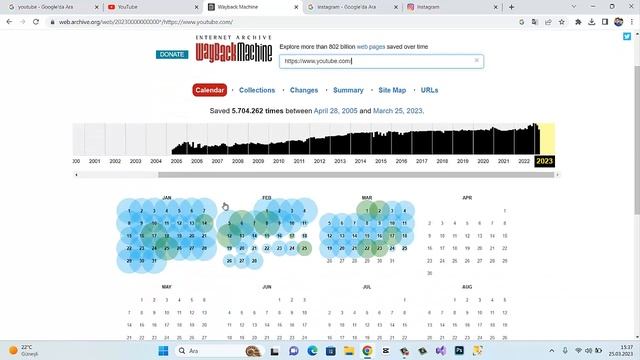Open March 17 snapshot in calendar
Viewport: 640px width, 360px height.
coord(392,236)
